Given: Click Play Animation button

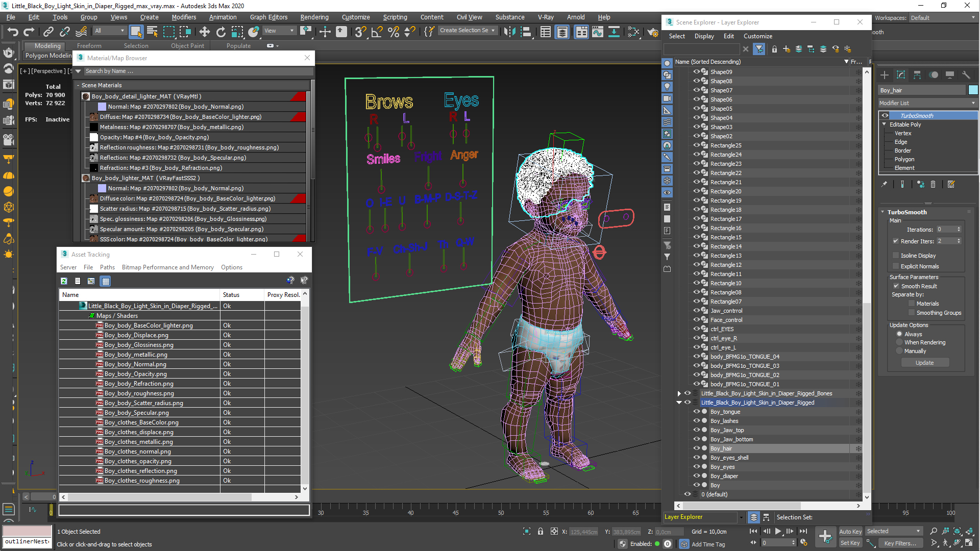Looking at the screenshot, I should tap(778, 531).
